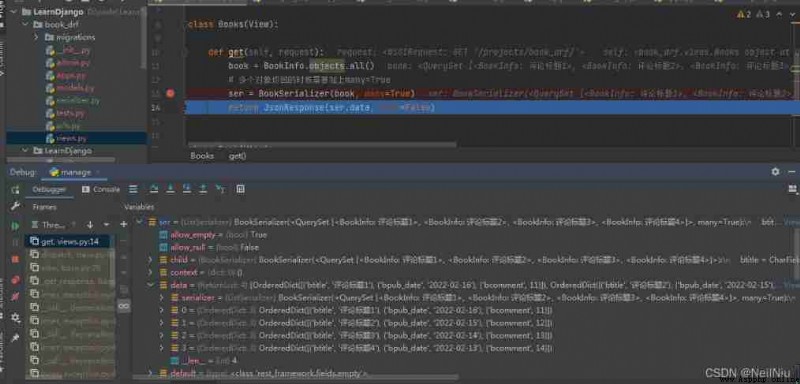Screen dimensions: 800x384
Task: Click variables panel horizontal scrollbar
Action: point(296,378)
